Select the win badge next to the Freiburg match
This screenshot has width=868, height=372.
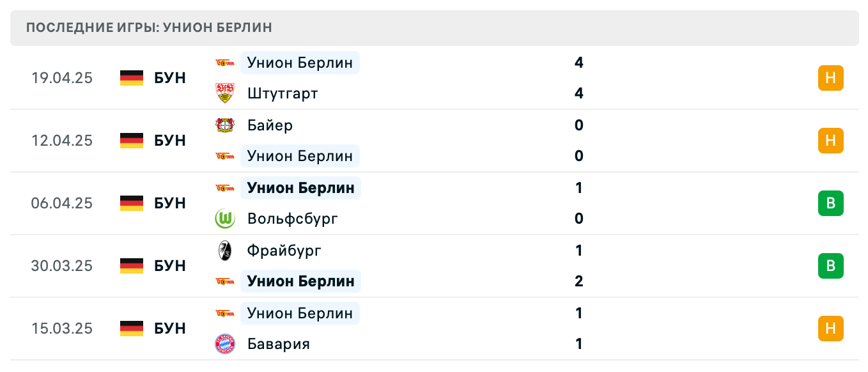pyautogui.click(x=830, y=265)
